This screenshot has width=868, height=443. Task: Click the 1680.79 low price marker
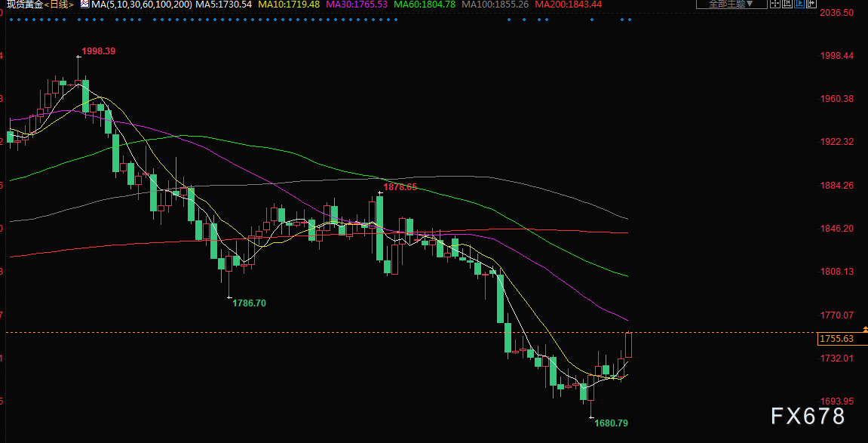tap(611, 423)
